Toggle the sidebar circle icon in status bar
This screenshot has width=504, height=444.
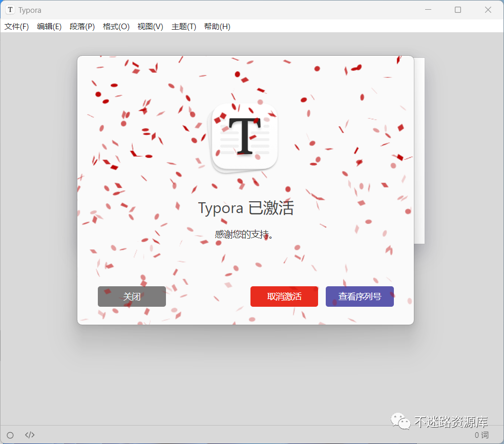pos(10,435)
